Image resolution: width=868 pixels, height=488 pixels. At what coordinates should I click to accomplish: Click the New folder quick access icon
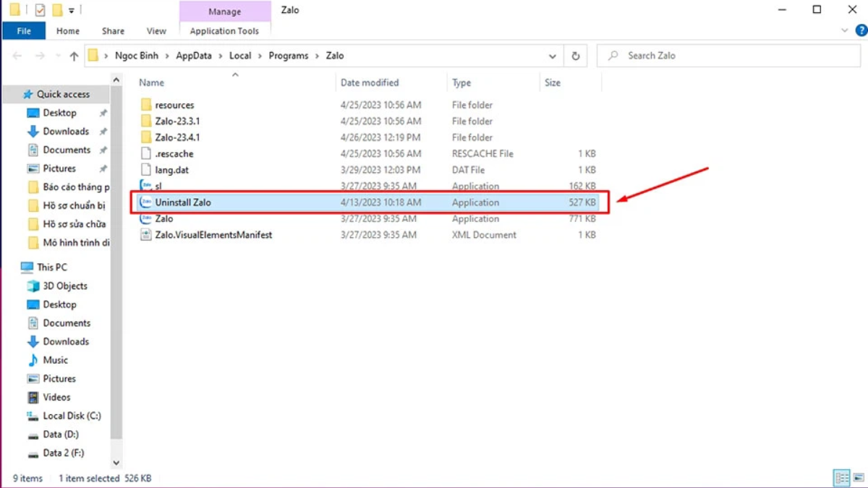pyautogui.click(x=57, y=10)
